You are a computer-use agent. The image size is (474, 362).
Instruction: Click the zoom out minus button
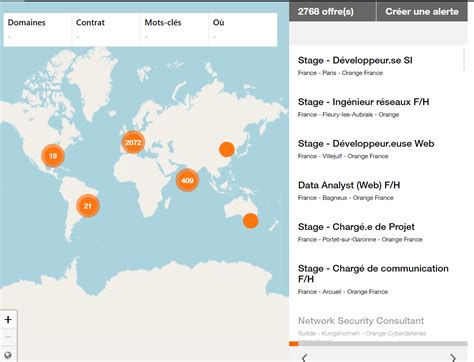tap(8, 337)
